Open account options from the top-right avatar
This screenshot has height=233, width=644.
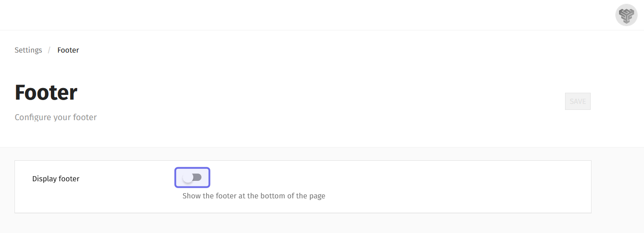coord(626,15)
